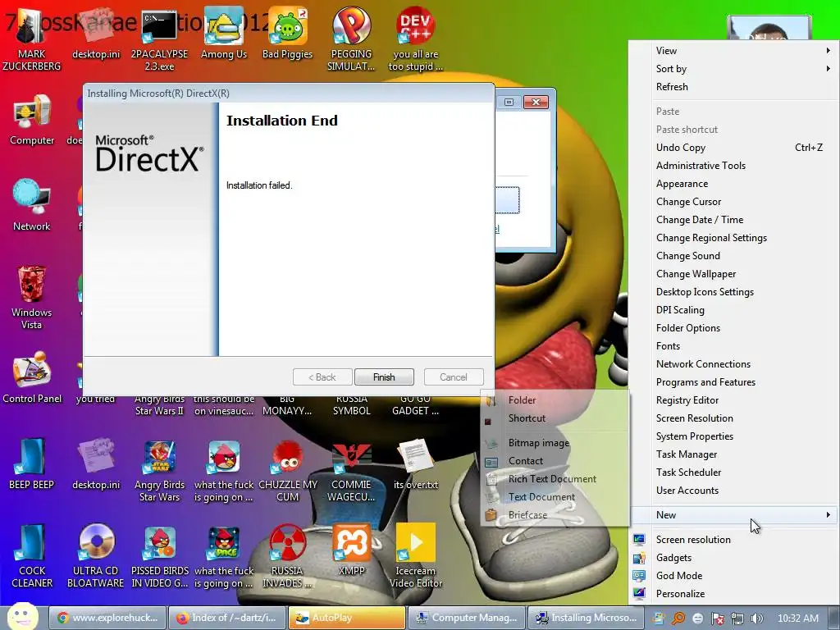The width and height of the screenshot is (840, 630).
Task: Click Finish in the DirectX installer
Action: (384, 377)
